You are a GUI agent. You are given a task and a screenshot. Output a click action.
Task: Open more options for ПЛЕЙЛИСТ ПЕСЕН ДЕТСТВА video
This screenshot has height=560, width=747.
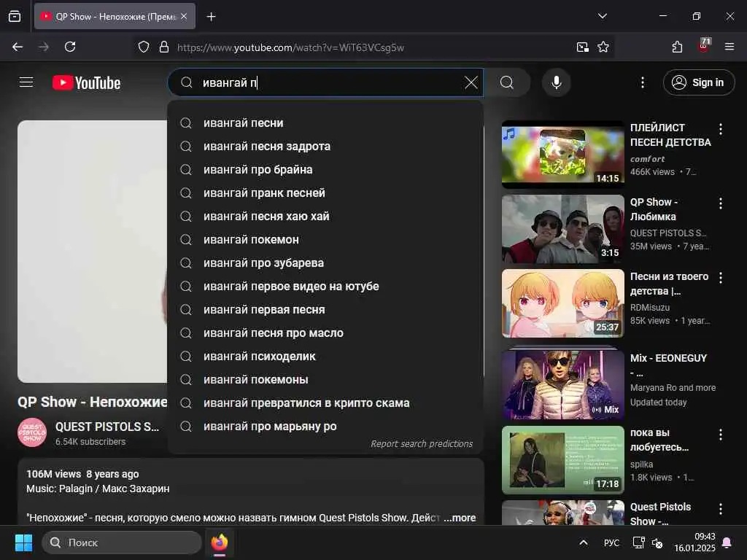pos(720,128)
